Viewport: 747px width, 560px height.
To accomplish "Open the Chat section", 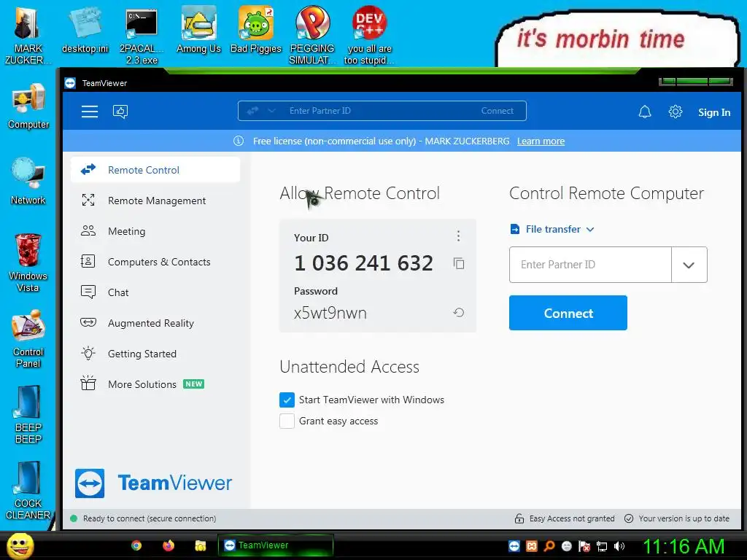I will point(155,292).
